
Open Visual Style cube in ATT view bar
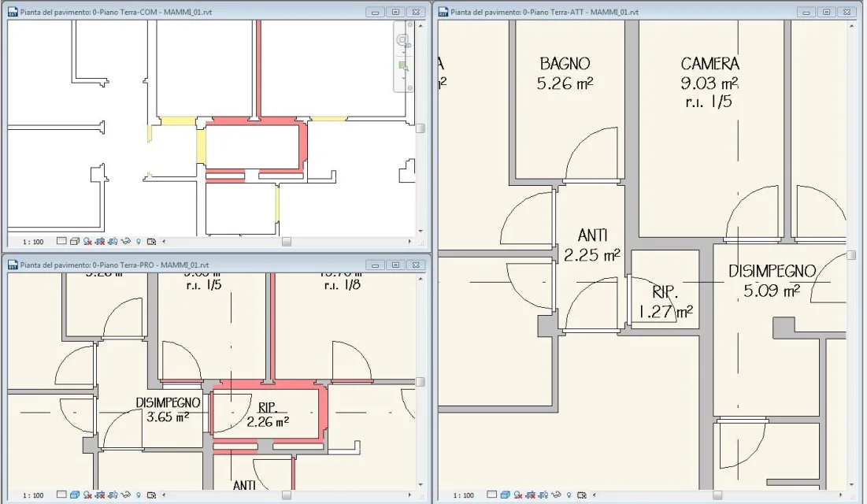[x=505, y=495]
